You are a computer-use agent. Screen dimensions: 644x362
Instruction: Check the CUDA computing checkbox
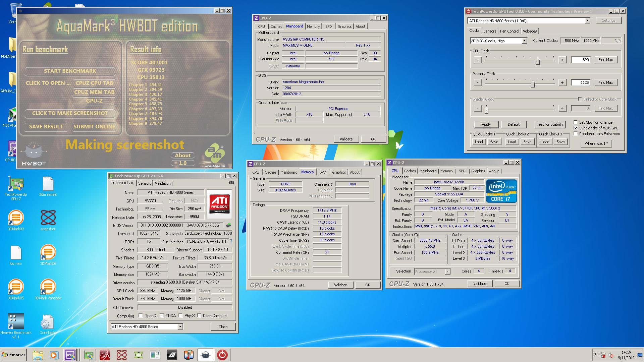(x=162, y=316)
